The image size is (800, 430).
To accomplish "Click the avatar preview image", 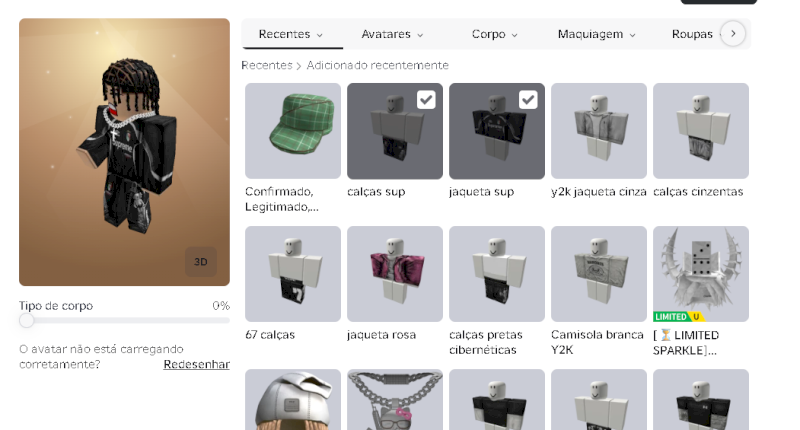I will point(124,152).
